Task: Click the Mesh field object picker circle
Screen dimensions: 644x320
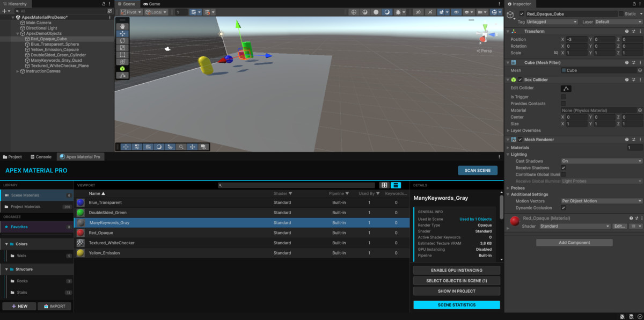Action: coord(639,70)
